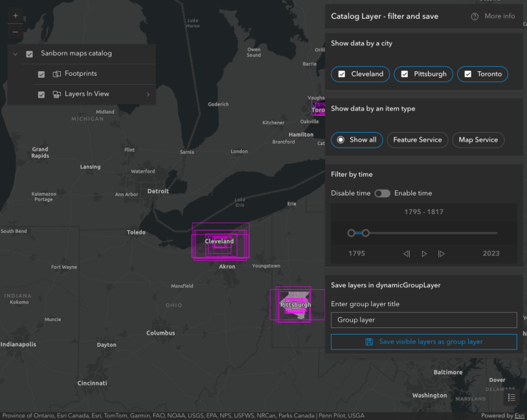
Task: Uncheck the Footprints layer checkbox
Action: (41, 74)
